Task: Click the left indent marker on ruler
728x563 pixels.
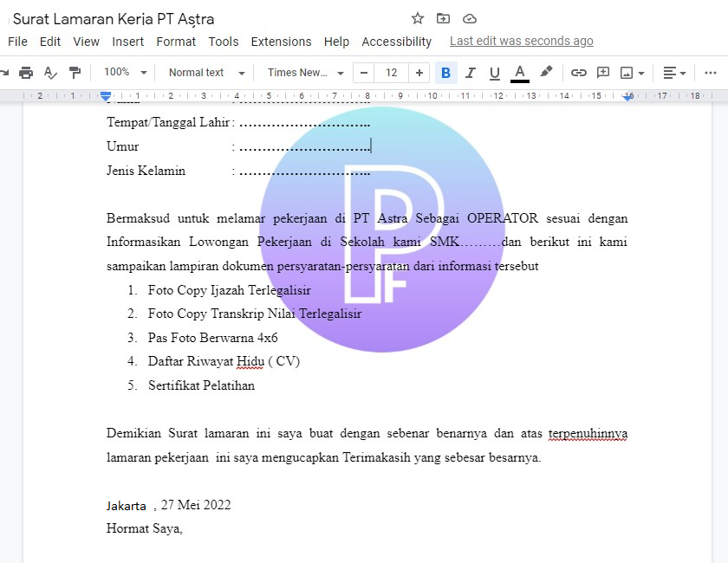Action: [106, 96]
